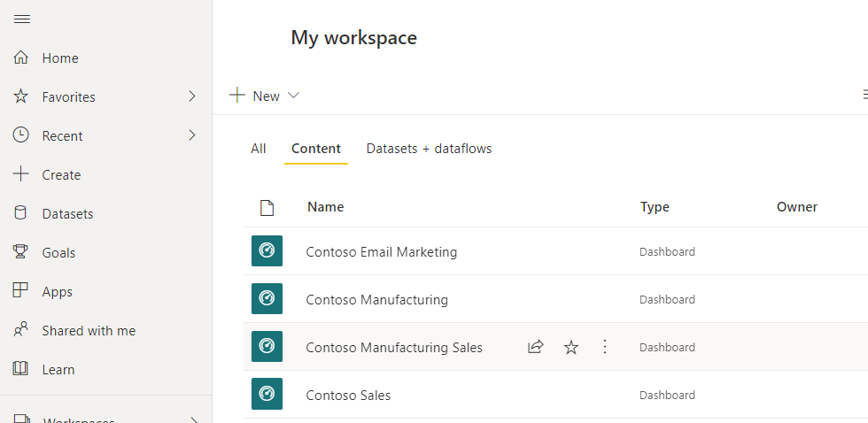Go to Shared with me

coord(89,331)
